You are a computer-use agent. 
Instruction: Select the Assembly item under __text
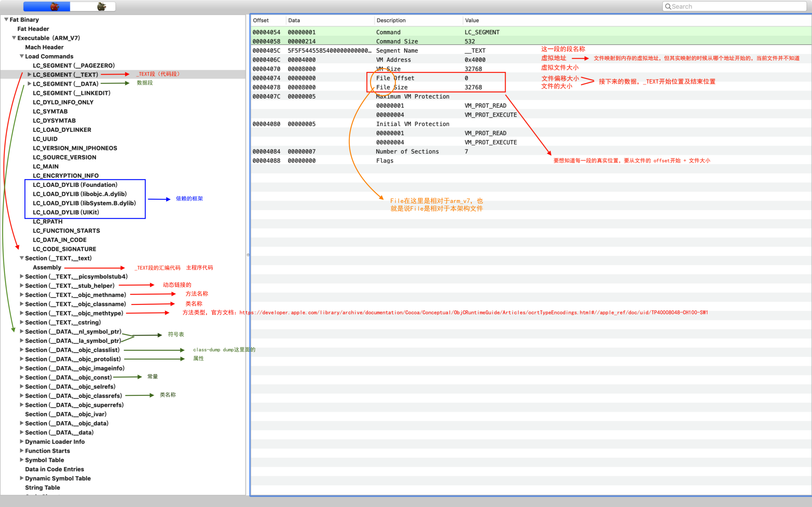tap(47, 267)
